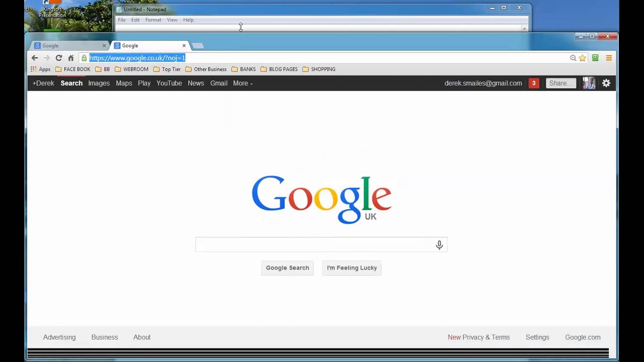This screenshot has width=644, height=362.
Task: Click the green padlock security icon
Action: [x=84, y=58]
